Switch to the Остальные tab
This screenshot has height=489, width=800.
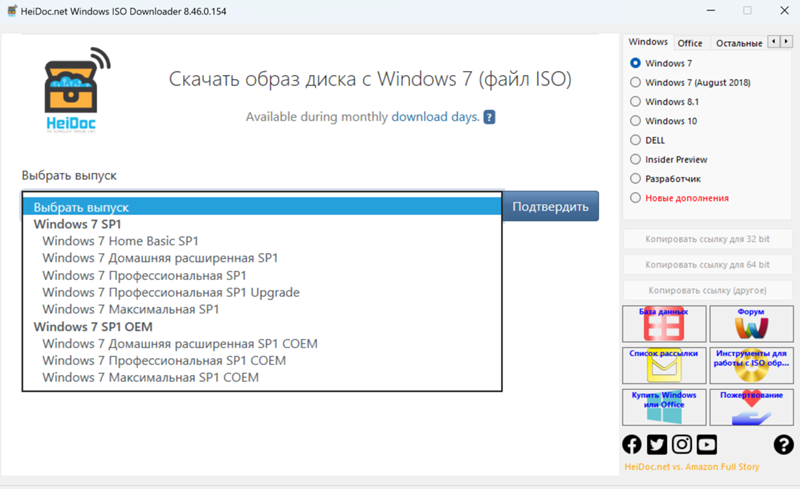click(739, 43)
